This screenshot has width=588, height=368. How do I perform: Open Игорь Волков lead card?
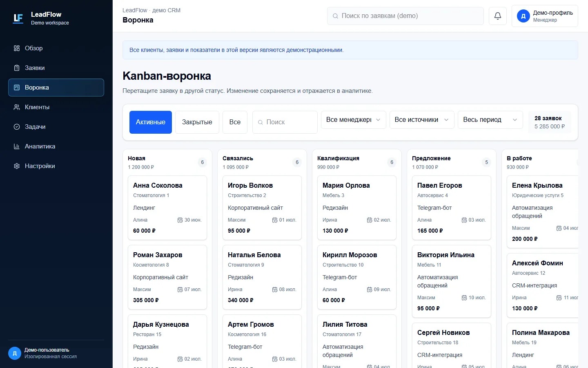point(262,208)
